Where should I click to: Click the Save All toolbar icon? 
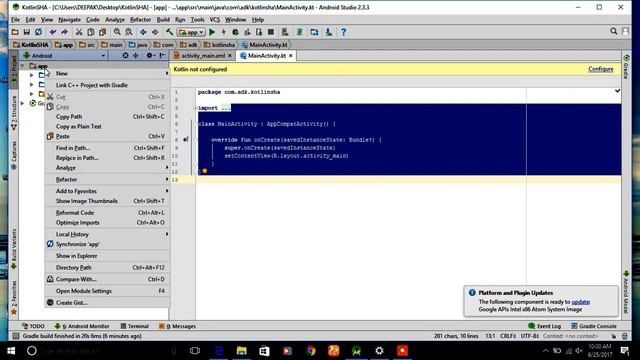point(27,32)
